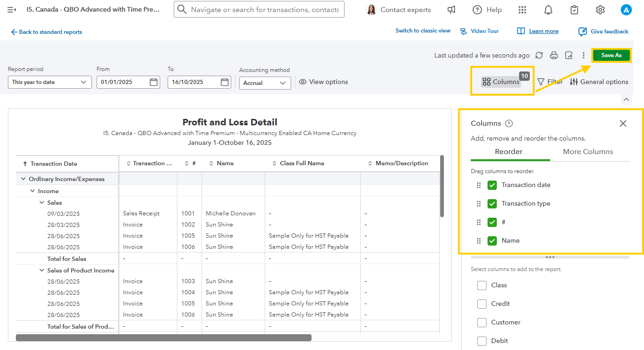Click the export report icon
This screenshot has height=350, width=644.
[x=569, y=55]
